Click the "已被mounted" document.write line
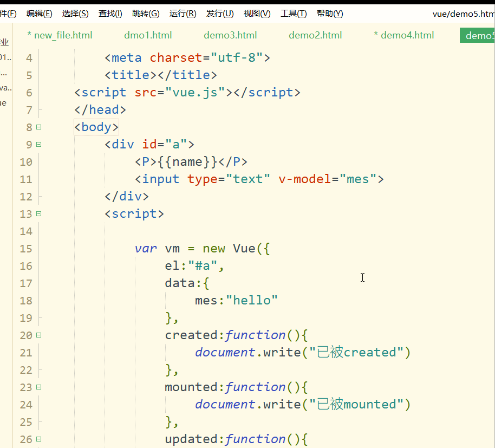 (x=303, y=405)
